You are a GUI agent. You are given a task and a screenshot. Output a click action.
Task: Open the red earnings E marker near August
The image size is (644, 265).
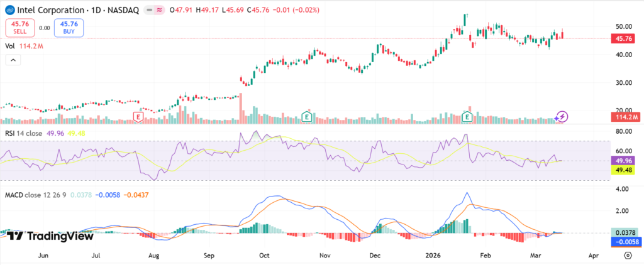pyautogui.click(x=138, y=117)
